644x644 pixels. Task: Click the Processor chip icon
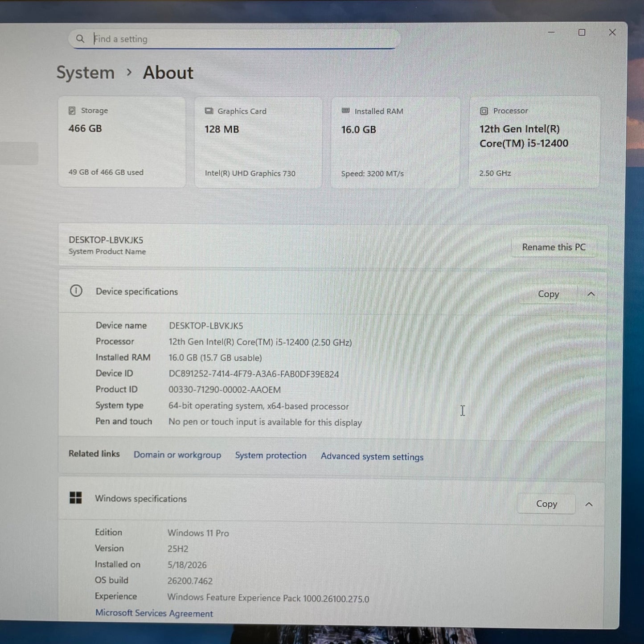(x=484, y=111)
